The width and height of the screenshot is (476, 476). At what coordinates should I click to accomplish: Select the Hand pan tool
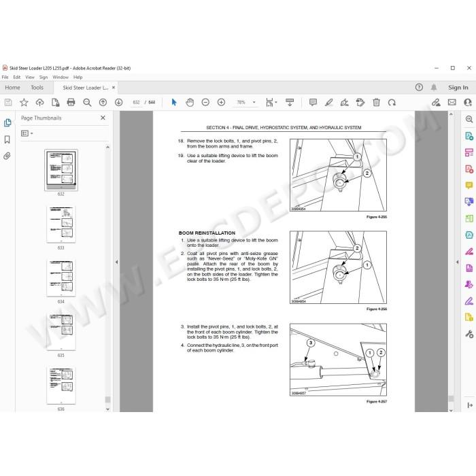coord(190,103)
